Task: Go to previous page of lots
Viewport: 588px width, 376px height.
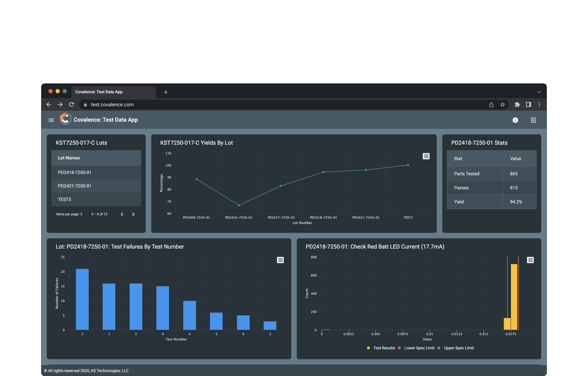Action: 122,214
